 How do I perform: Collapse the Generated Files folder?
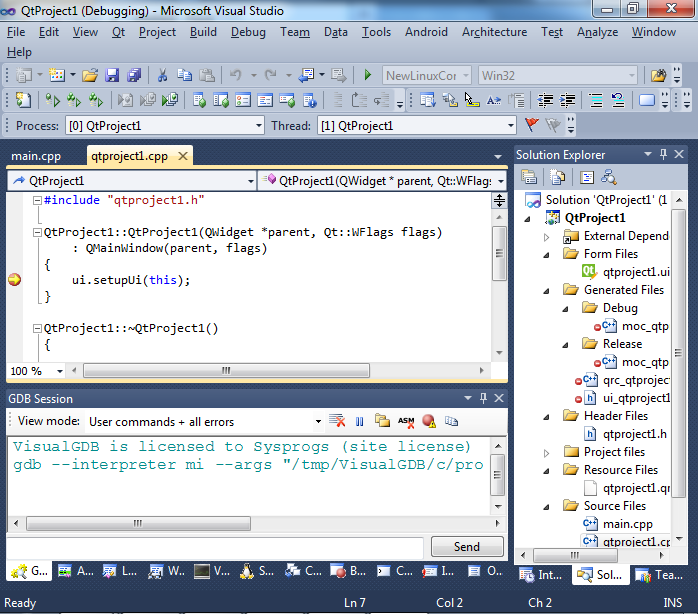546,291
